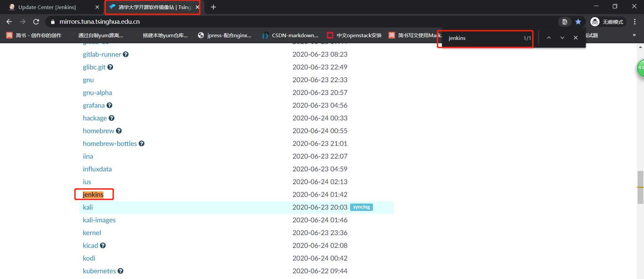
Task: Open the gnu mirror link
Action: click(88, 80)
